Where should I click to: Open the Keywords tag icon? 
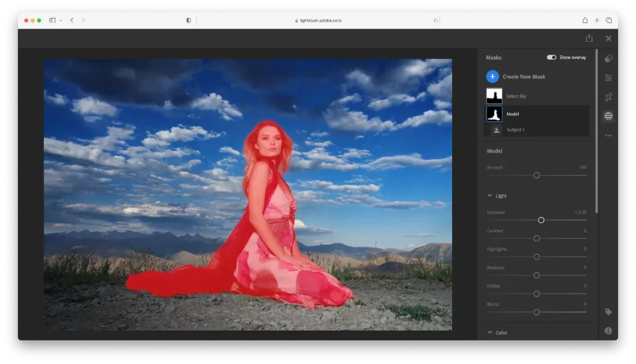(x=608, y=312)
